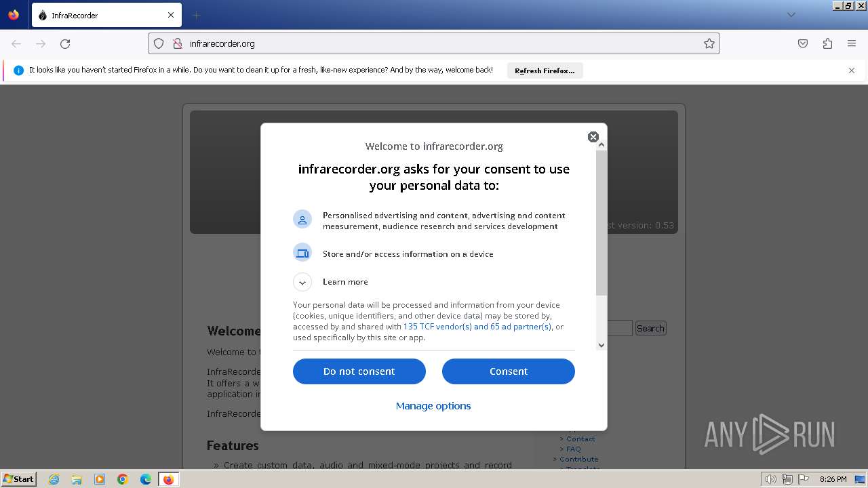
Task: Click the Consent button
Action: point(509,371)
